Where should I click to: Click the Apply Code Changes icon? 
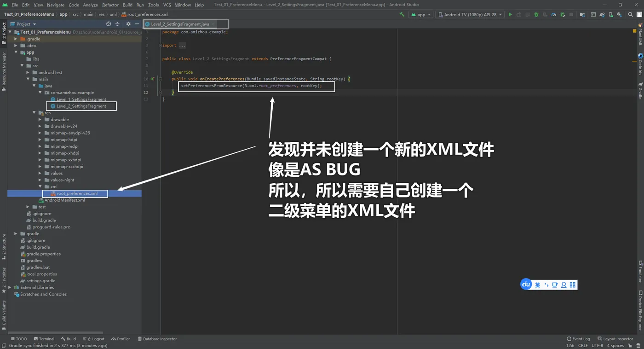(x=528, y=15)
